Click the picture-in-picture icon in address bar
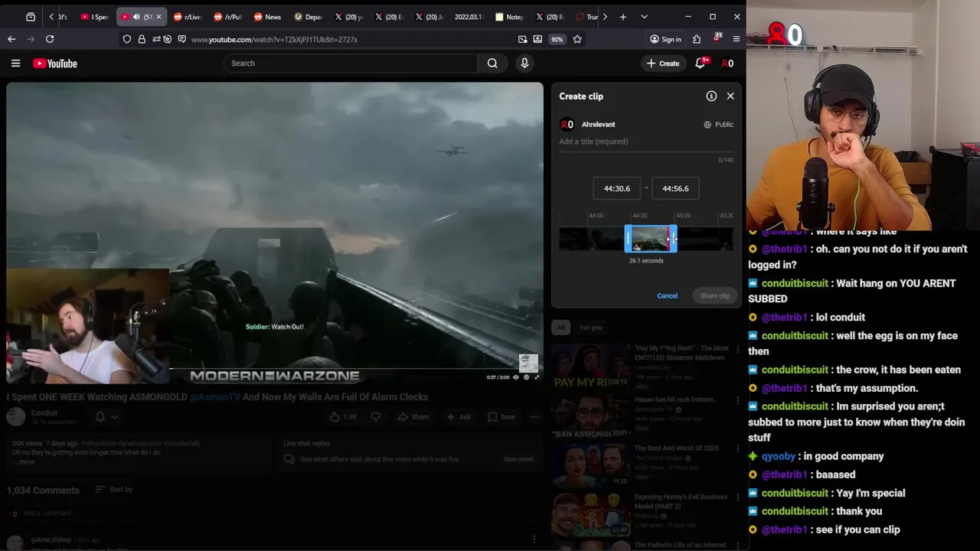The width and height of the screenshot is (980, 551). point(523,39)
